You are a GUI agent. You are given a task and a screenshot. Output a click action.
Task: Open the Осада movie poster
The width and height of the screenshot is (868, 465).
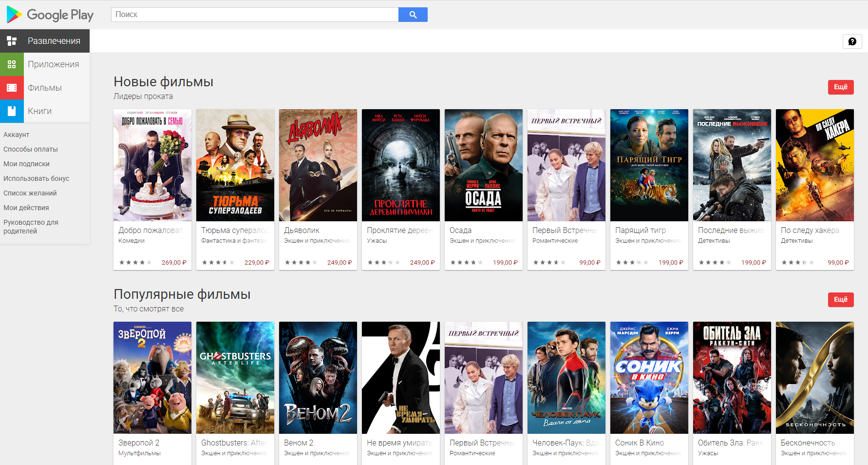point(484,165)
